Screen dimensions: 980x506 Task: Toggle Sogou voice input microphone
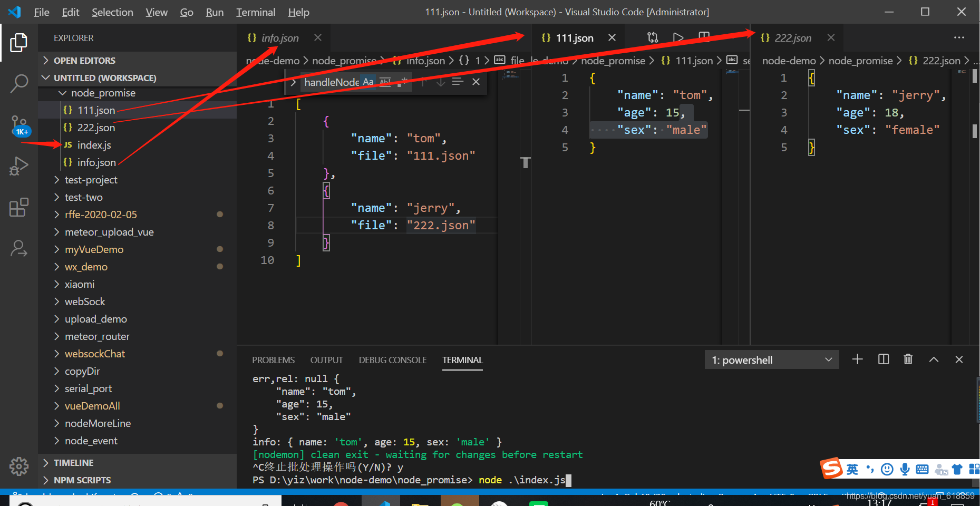(x=905, y=469)
